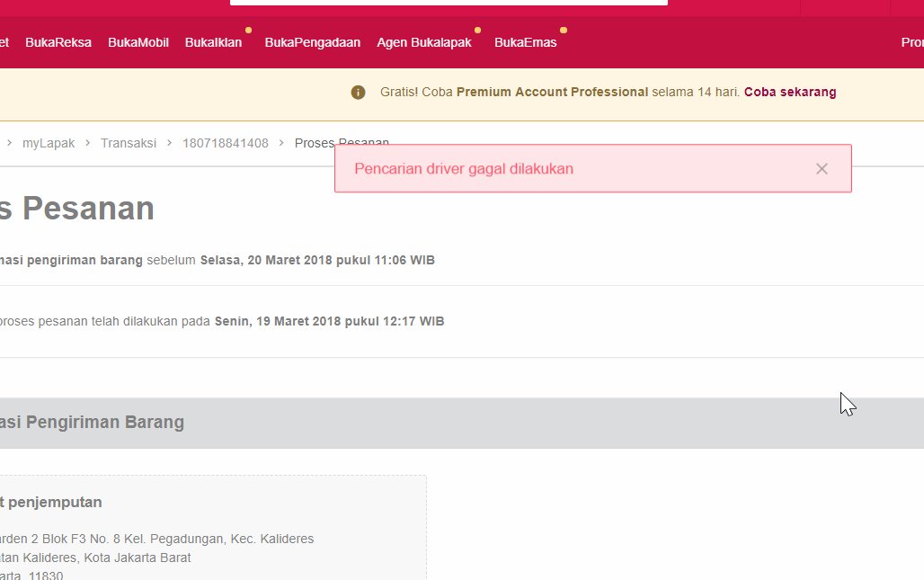Click the 'Selasa, 20 Maret 2018' deadline text
The width and height of the screenshot is (924, 580).
pyautogui.click(x=317, y=260)
